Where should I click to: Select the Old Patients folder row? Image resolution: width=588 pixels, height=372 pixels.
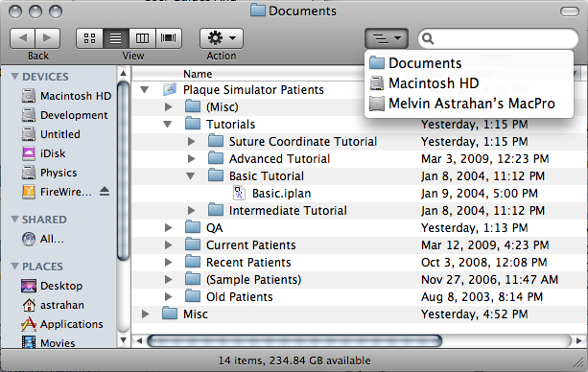360,296
